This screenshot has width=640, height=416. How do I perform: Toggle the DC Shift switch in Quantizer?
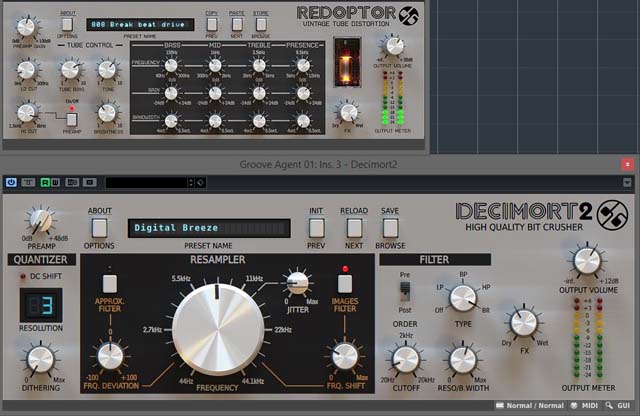(x=25, y=275)
